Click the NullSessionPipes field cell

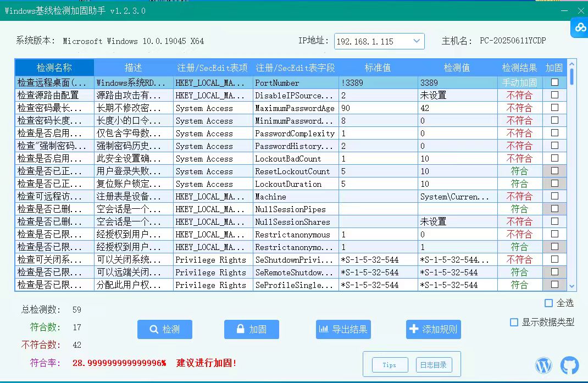tap(296, 209)
